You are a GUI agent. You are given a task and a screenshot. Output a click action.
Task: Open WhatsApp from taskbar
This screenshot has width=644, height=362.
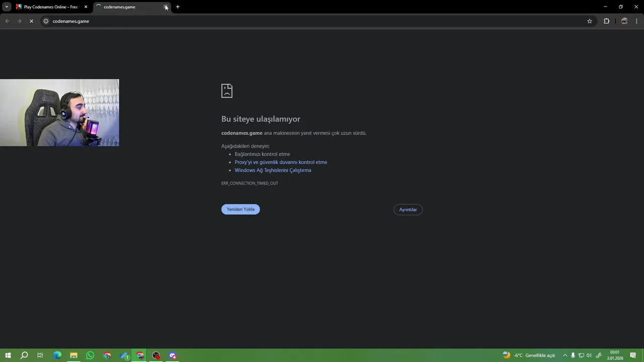[x=90, y=355]
